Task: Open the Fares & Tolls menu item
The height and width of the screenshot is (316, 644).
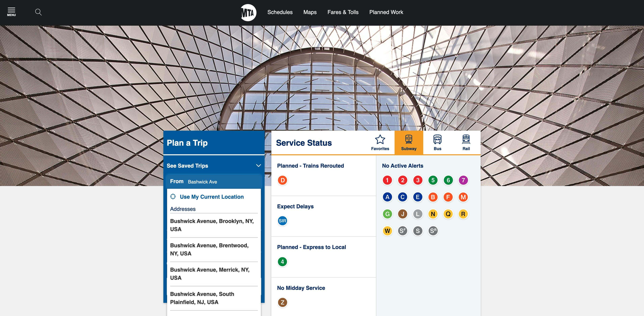Action: click(x=343, y=12)
